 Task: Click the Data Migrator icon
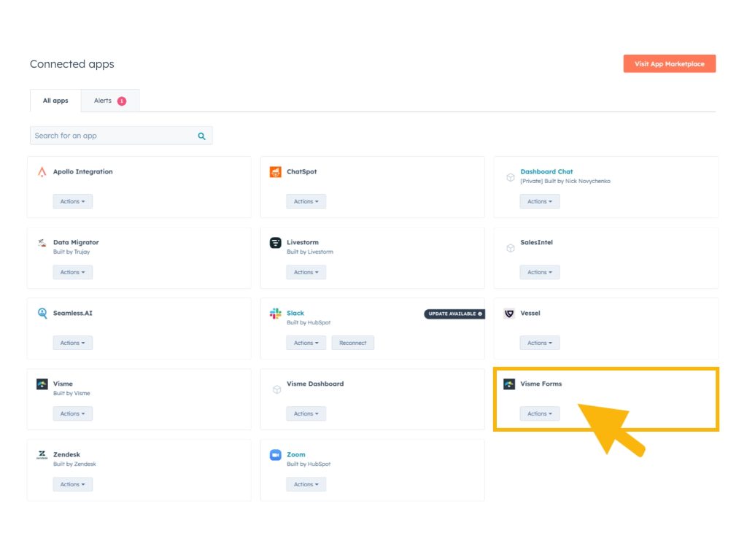[42, 243]
